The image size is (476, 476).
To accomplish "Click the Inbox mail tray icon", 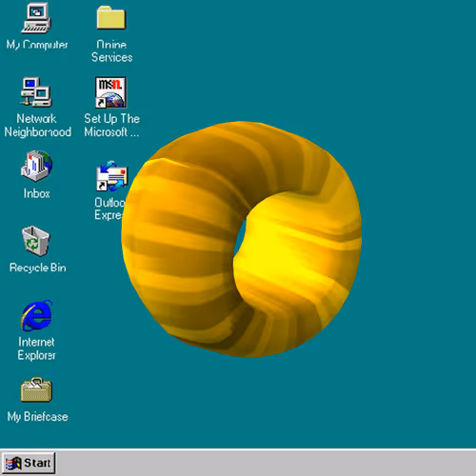I will coord(36,166).
